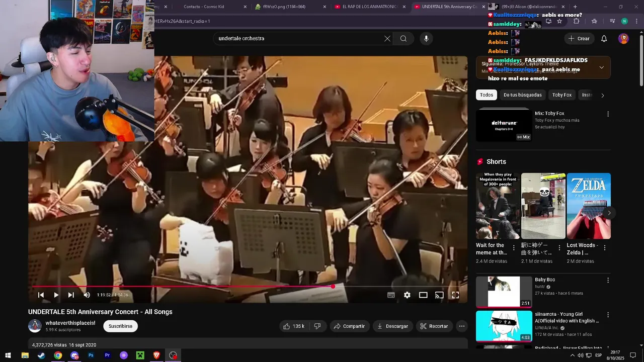Cast video to a TV
The width and height of the screenshot is (644, 362).
click(x=439, y=295)
